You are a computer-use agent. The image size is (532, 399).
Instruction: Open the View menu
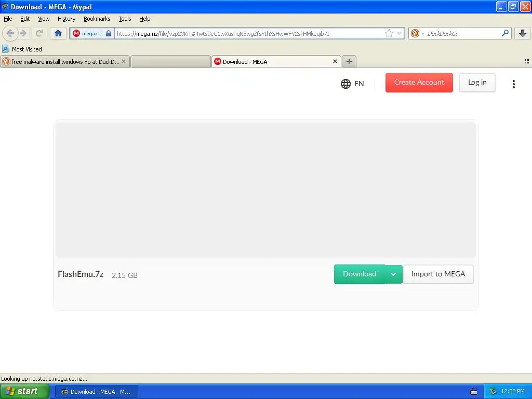[44, 19]
